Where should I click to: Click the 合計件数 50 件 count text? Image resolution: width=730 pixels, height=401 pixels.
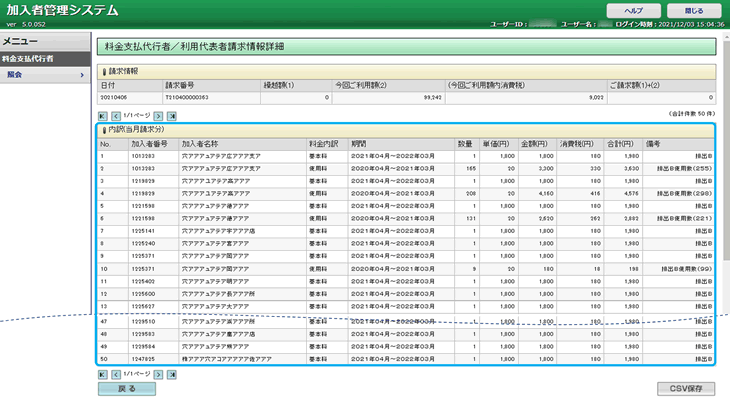691,114
